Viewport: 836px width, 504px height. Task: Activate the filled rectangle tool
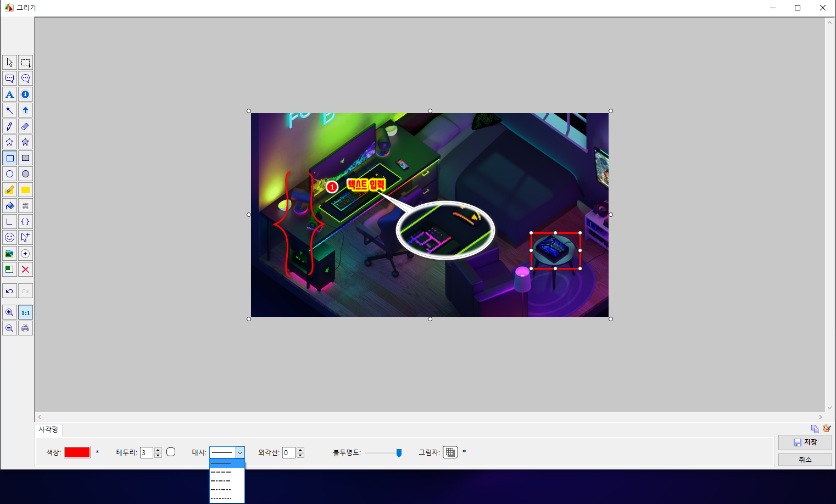25,158
